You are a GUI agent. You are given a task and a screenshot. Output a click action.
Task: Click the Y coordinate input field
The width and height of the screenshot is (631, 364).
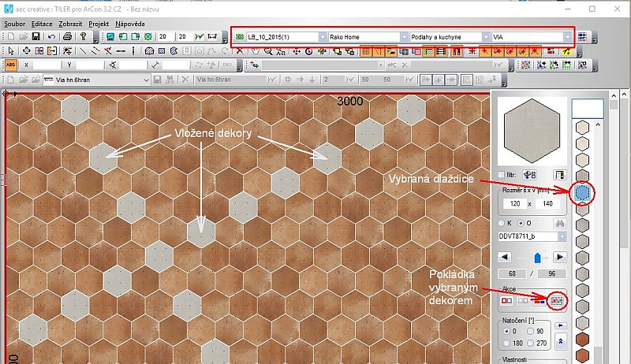coord(90,65)
